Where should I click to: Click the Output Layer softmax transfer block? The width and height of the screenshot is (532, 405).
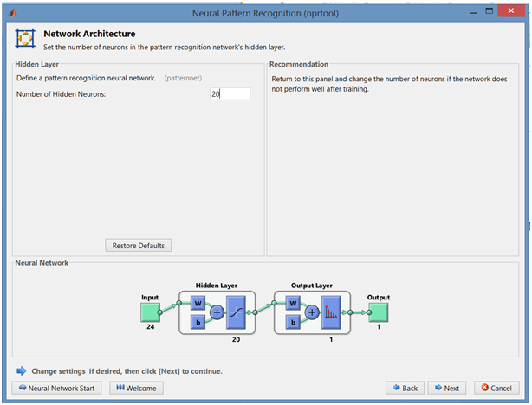331,312
